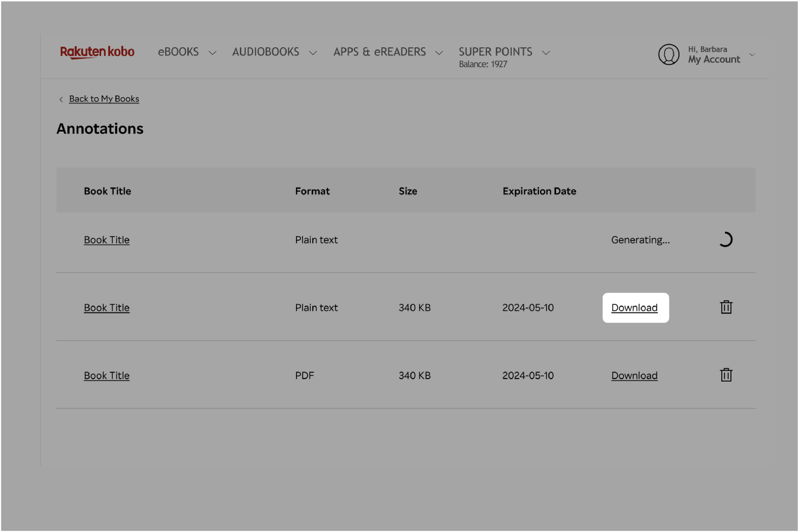Click Back to My Books link
Image resolution: width=799 pixels, height=532 pixels.
click(x=105, y=98)
